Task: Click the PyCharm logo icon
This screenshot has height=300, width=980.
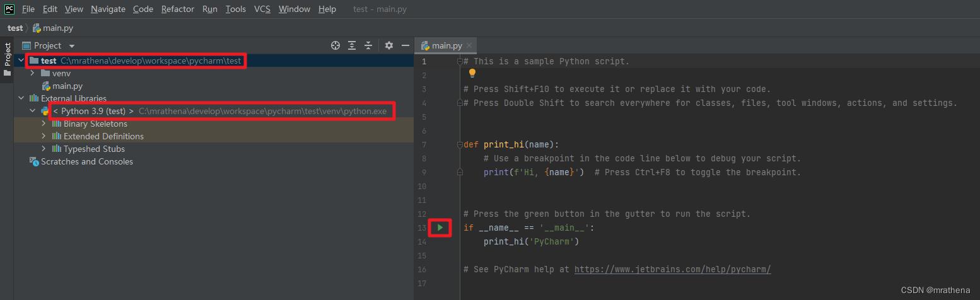Action: point(9,9)
